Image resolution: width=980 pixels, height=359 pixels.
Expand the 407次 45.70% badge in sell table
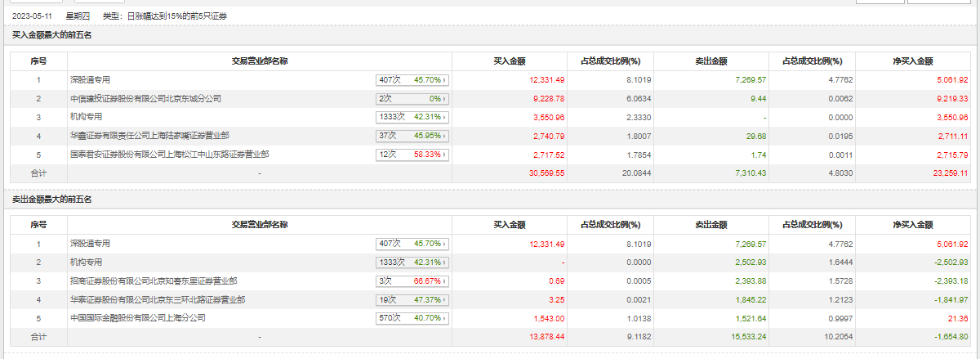446,244
